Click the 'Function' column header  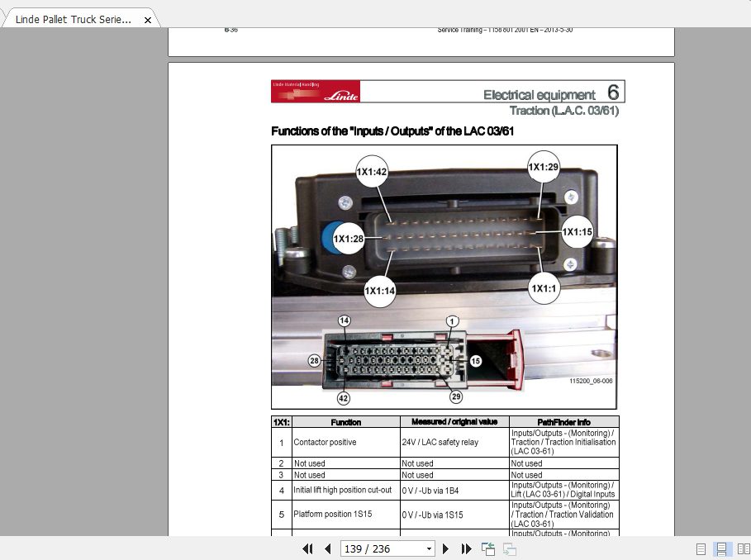(346, 422)
